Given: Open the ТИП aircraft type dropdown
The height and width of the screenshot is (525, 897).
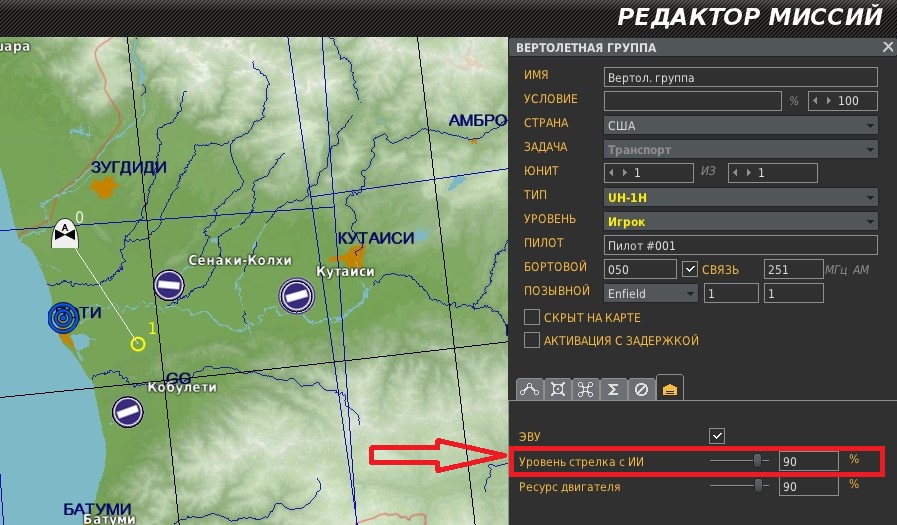Looking at the screenshot, I should (741, 197).
